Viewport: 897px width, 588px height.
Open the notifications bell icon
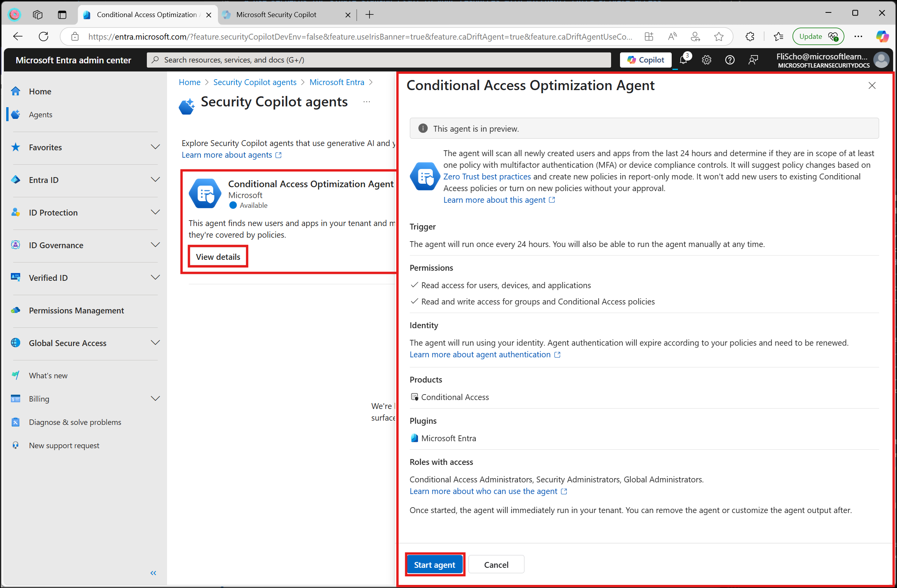tap(683, 60)
